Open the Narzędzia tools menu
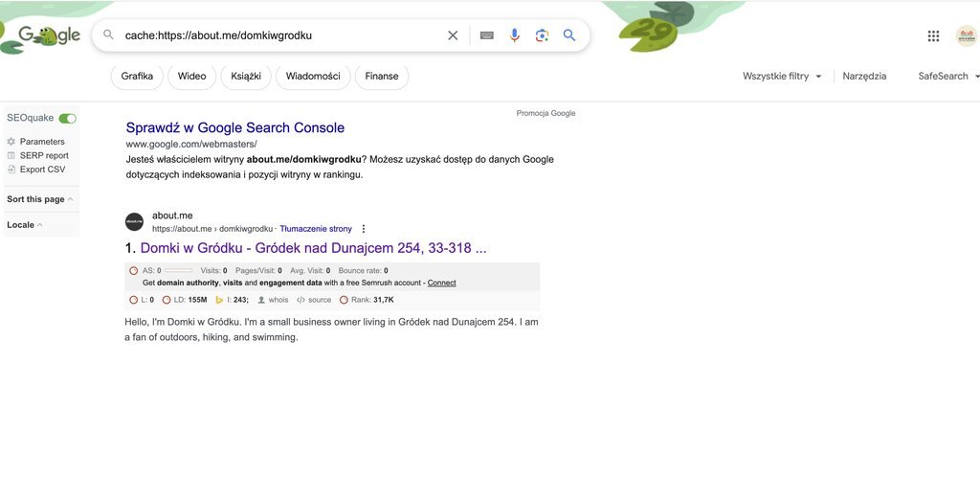The height and width of the screenshot is (477, 980). point(864,77)
